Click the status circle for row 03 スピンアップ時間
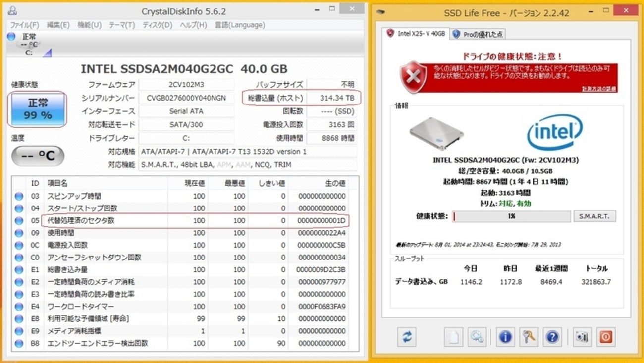 click(x=19, y=196)
